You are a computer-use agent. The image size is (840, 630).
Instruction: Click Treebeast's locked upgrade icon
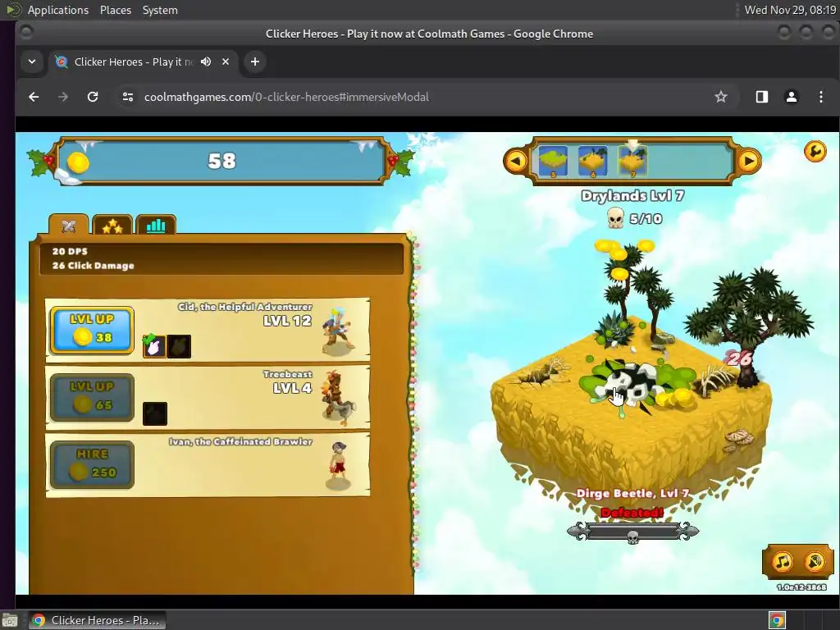[155, 413]
